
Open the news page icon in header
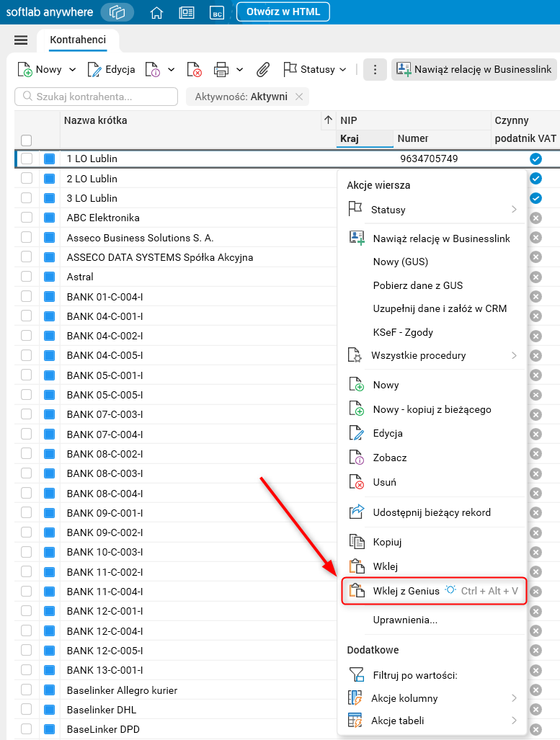click(x=187, y=13)
